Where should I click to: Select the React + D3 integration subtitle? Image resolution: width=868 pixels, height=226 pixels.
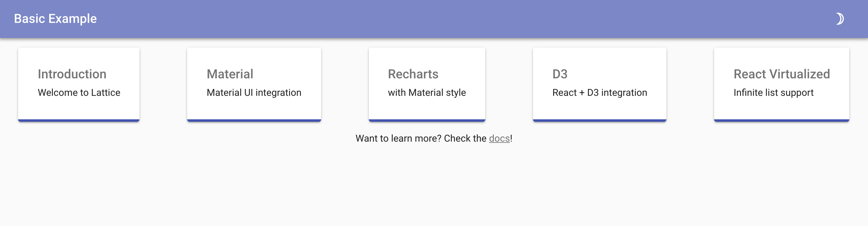599,93
